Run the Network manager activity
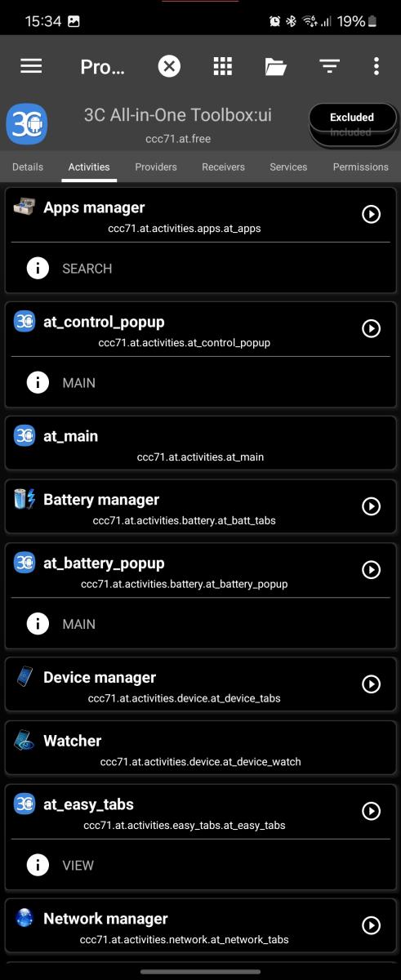 [371, 925]
